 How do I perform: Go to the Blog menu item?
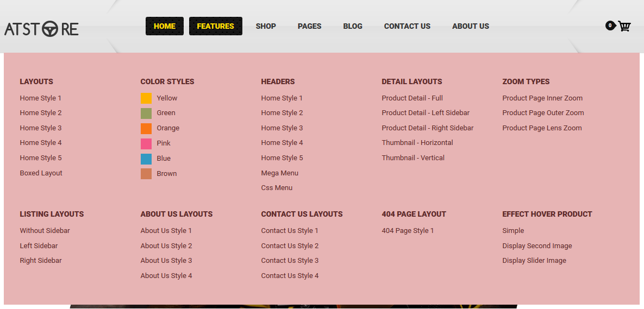353,26
